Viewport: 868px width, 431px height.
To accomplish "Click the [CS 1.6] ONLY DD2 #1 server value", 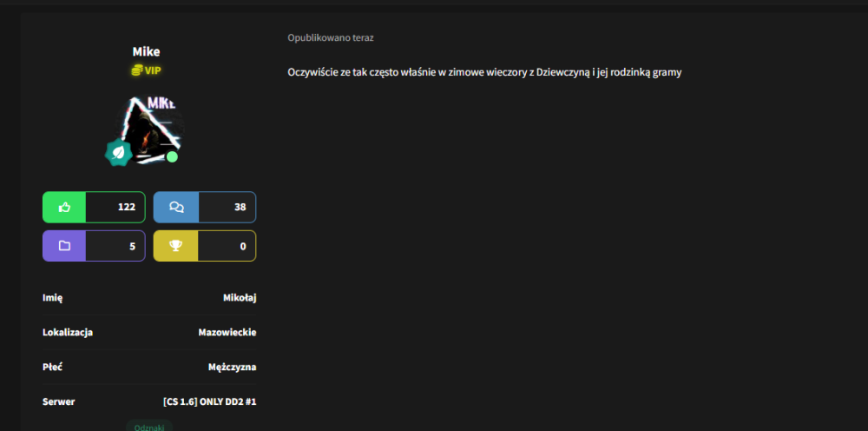I will click(x=210, y=401).
